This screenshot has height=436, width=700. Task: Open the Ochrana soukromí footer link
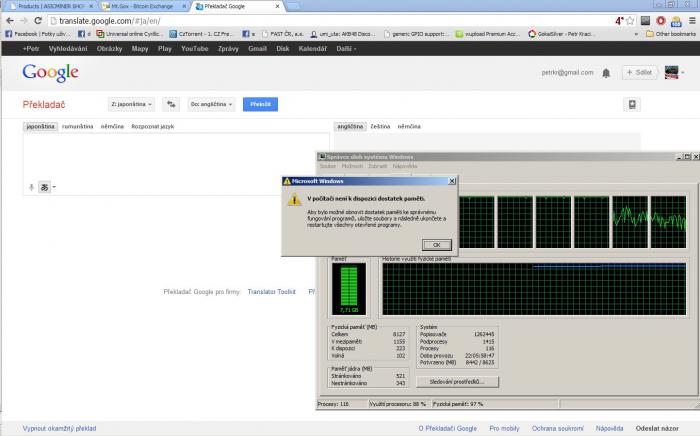tap(558, 428)
